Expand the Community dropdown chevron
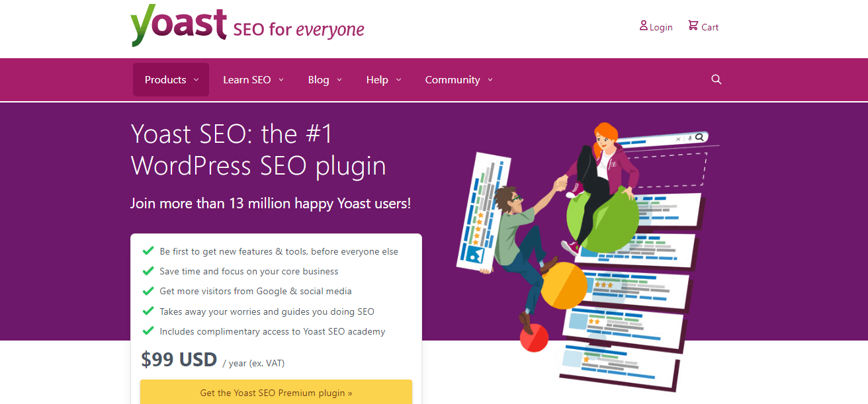Image resolution: width=868 pixels, height=404 pixels. click(x=490, y=80)
